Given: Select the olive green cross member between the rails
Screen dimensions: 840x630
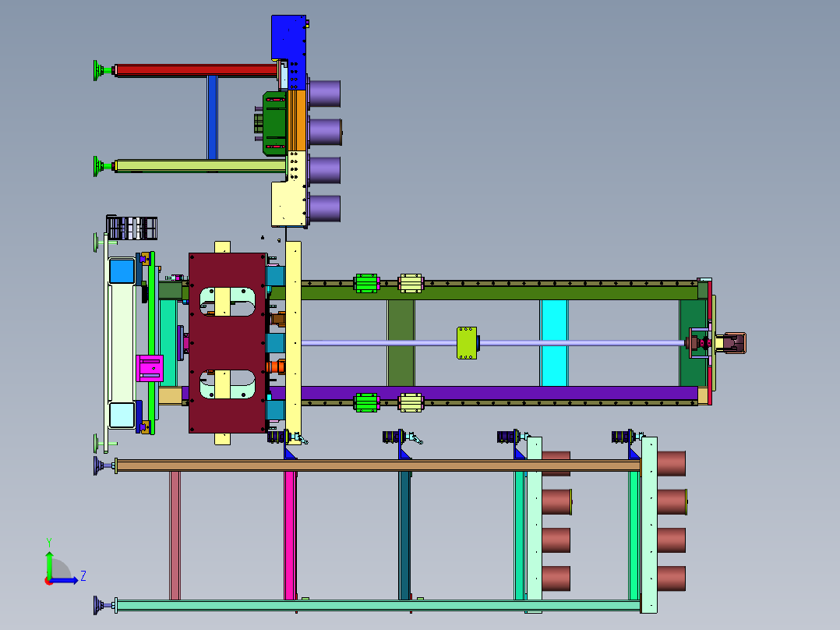Looking at the screenshot, I should 401,342.
